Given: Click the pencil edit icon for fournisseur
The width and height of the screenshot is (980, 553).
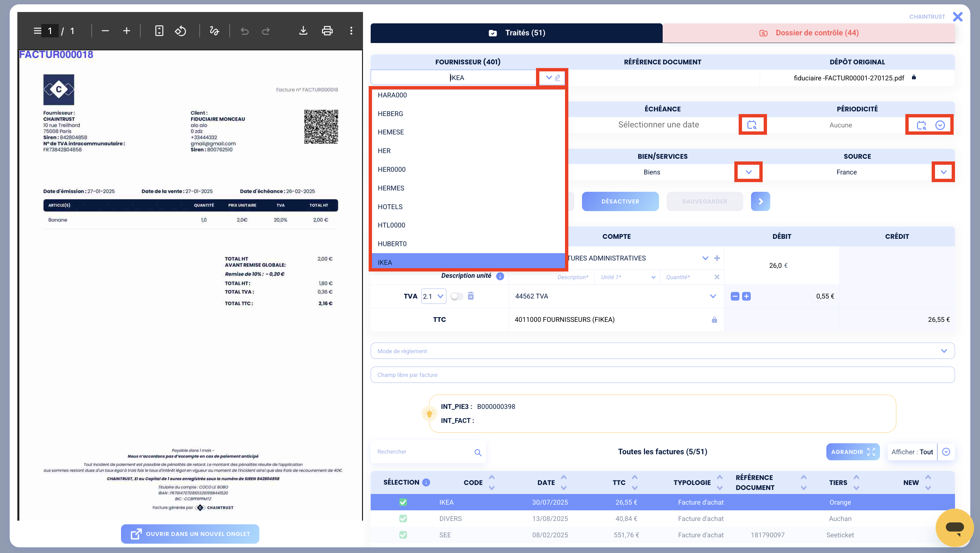Looking at the screenshot, I should click(x=557, y=78).
